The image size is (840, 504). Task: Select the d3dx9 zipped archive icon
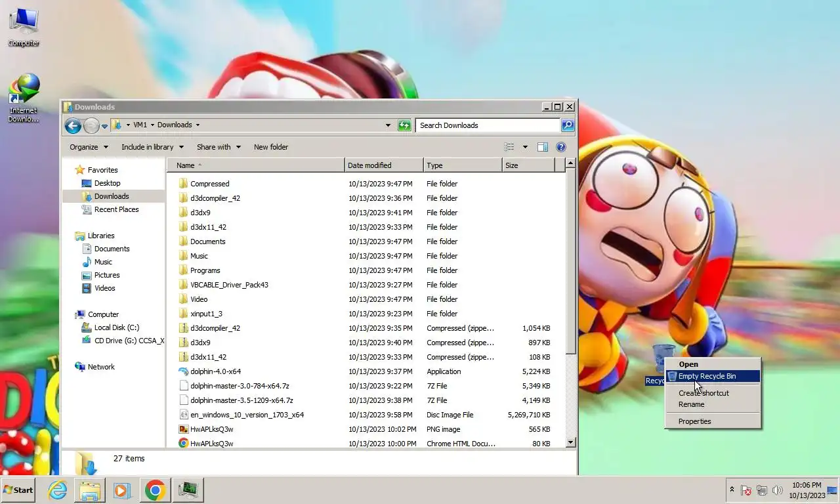click(184, 343)
